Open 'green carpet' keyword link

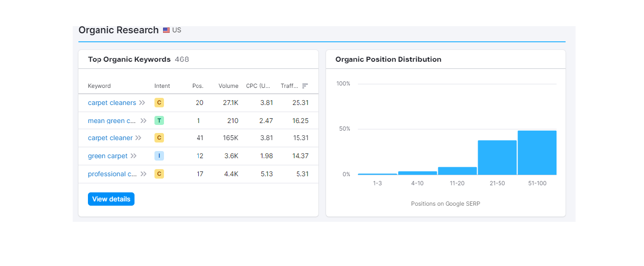[107, 156]
